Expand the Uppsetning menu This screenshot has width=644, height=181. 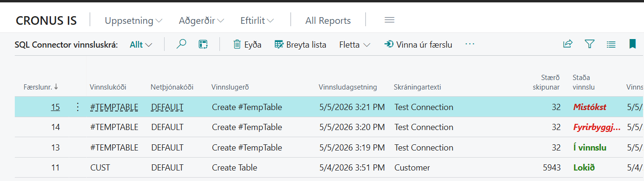(134, 20)
